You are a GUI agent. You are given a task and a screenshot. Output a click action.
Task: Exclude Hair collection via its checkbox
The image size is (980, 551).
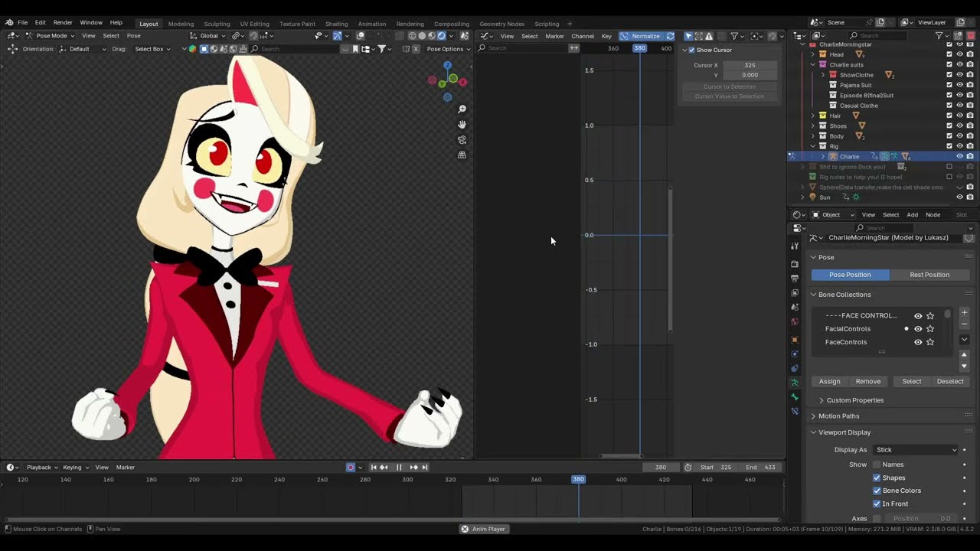tap(949, 116)
